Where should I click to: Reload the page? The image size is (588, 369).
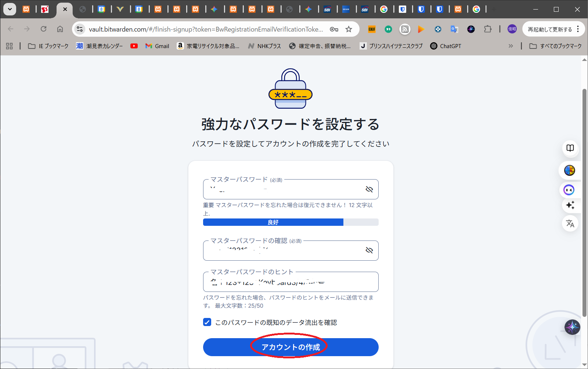43,29
